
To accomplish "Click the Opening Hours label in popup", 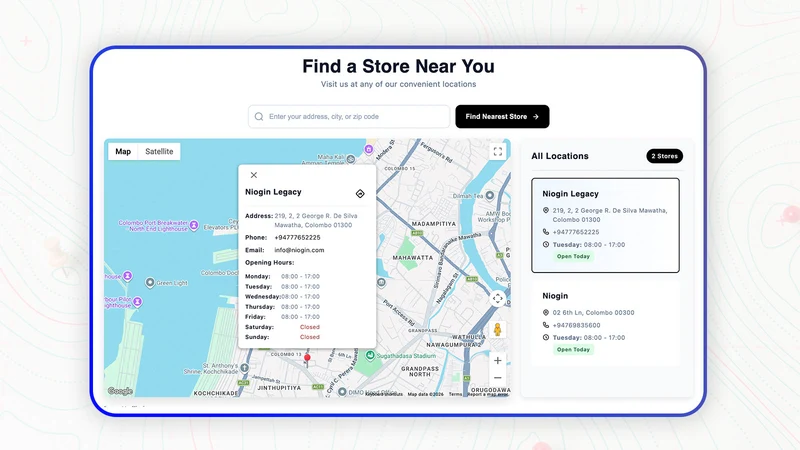I will pyautogui.click(x=269, y=263).
